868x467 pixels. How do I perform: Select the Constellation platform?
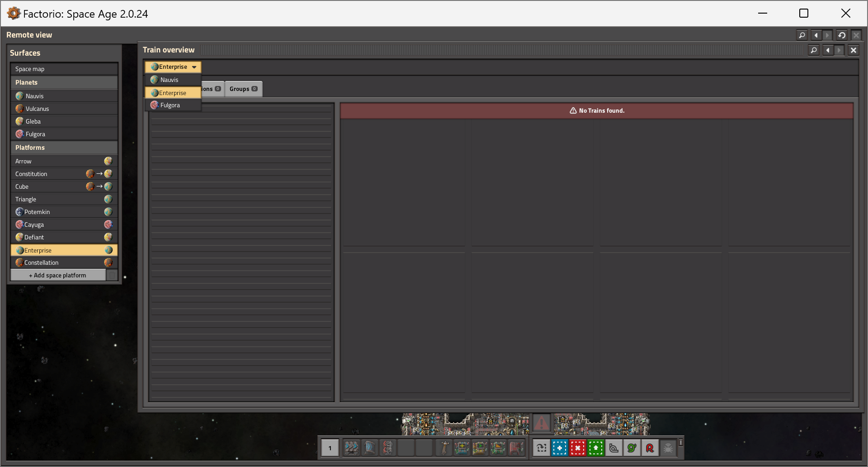click(x=64, y=262)
